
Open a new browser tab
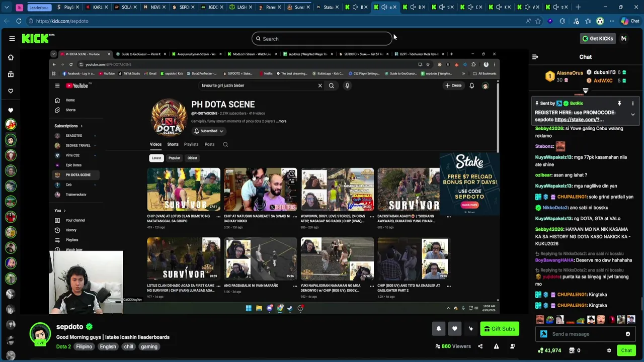[x=578, y=7]
